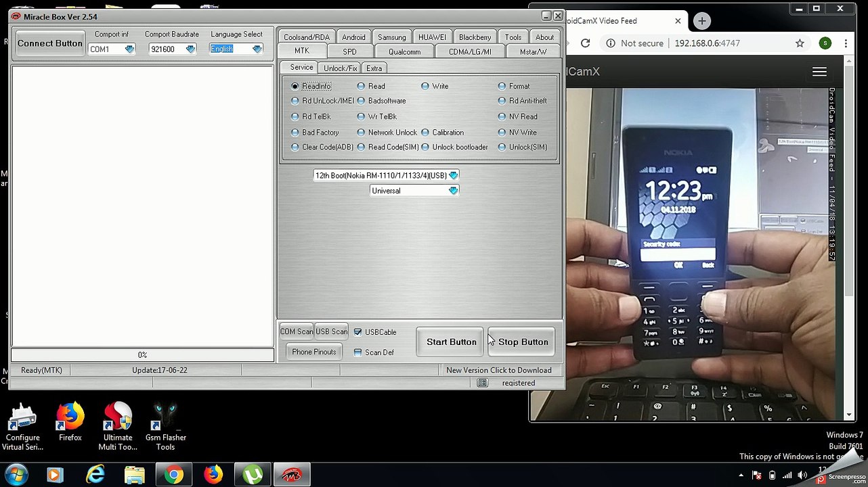868x487 pixels.
Task: Enable the Scan Def checkbox
Action: (x=357, y=352)
